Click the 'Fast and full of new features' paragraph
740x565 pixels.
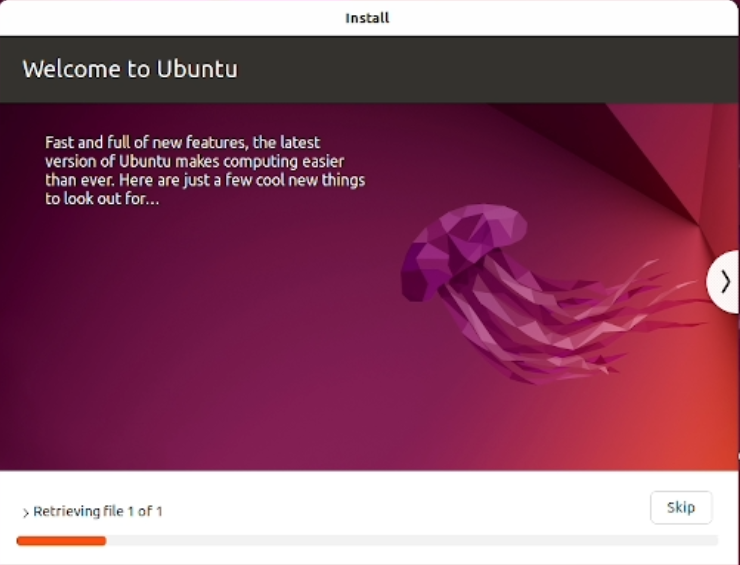(x=205, y=170)
